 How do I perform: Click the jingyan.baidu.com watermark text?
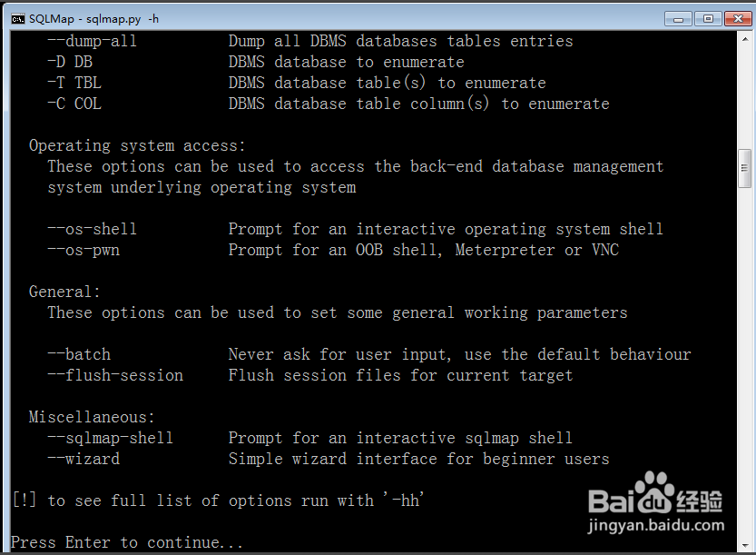click(x=655, y=525)
